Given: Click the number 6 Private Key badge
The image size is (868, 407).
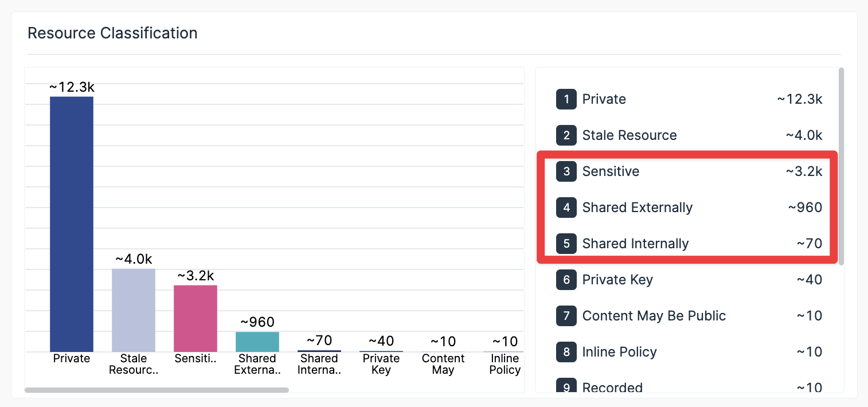Looking at the screenshot, I should 566,280.
